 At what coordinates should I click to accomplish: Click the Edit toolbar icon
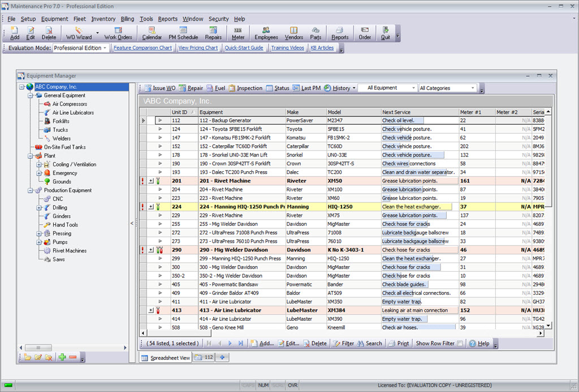pyautogui.click(x=31, y=33)
